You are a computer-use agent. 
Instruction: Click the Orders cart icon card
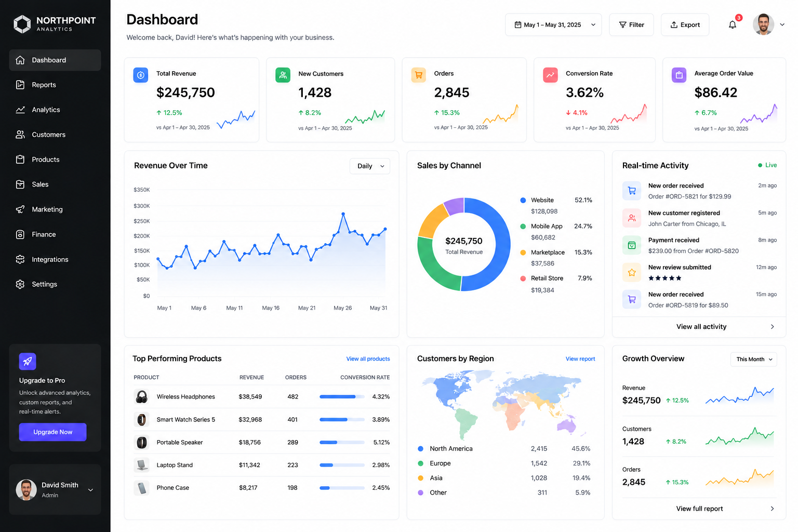419,75
